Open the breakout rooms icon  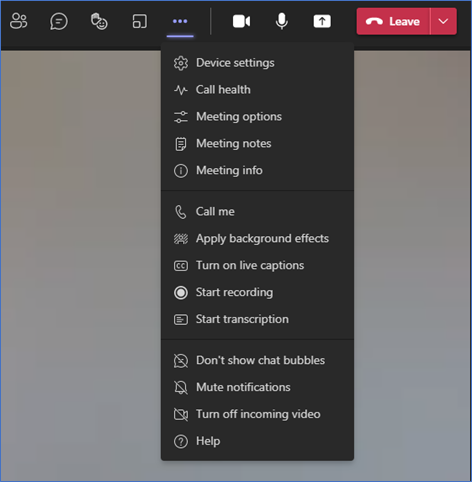pyautogui.click(x=139, y=22)
